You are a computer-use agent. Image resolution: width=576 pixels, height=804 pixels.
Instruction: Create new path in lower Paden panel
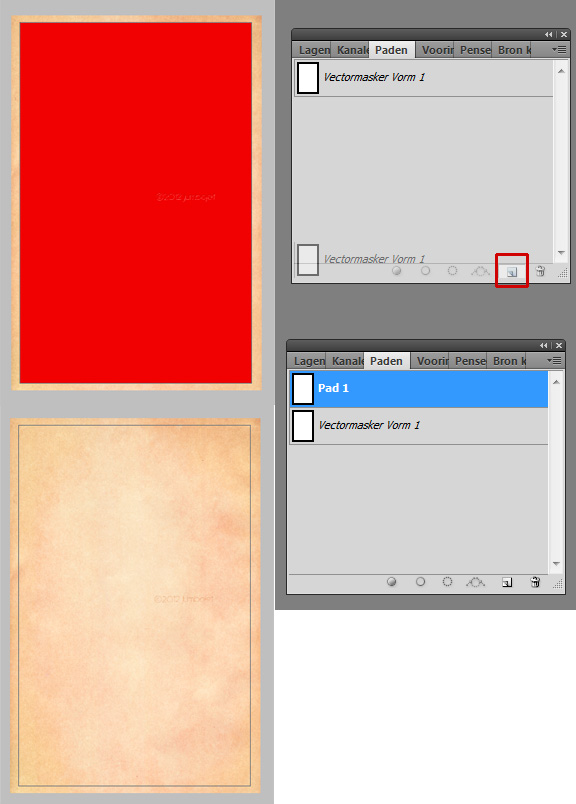click(507, 582)
